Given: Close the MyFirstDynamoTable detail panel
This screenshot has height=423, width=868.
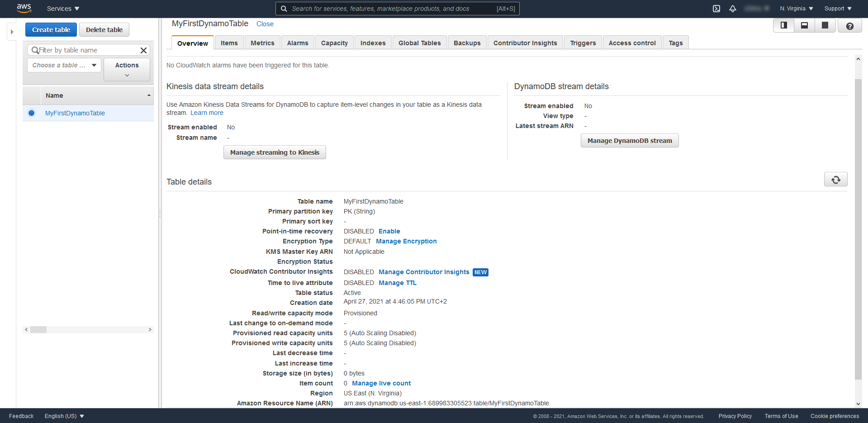Looking at the screenshot, I should click(x=265, y=24).
